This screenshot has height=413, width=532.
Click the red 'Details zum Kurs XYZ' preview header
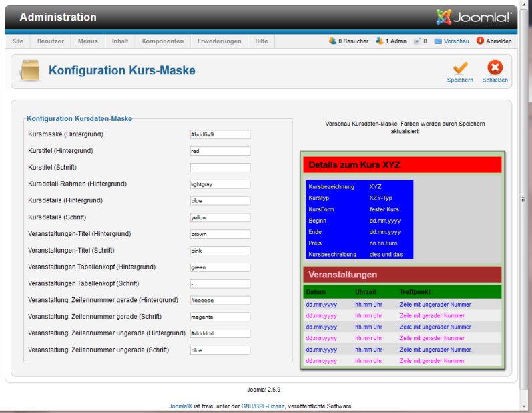pyautogui.click(x=402, y=164)
